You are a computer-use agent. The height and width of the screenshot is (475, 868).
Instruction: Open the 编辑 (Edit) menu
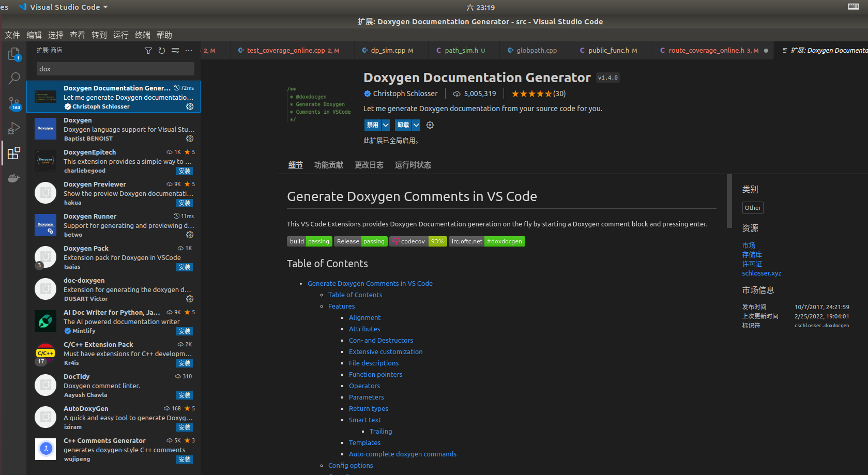tap(34, 35)
